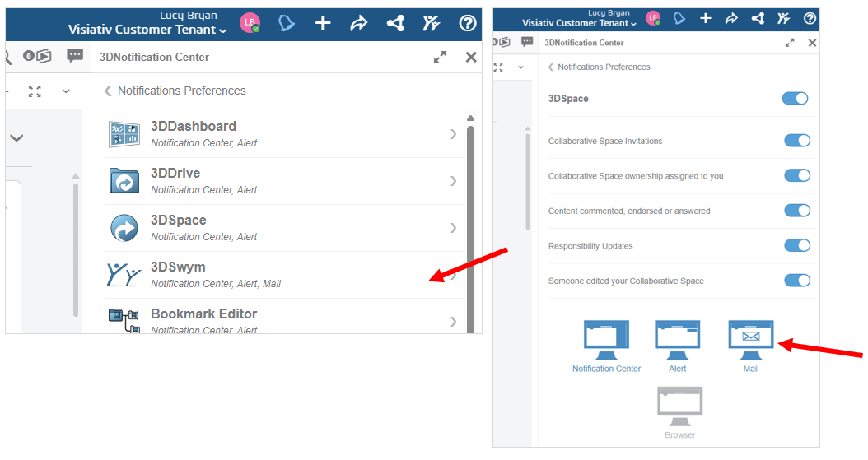Click the plus add icon in left window
The height and width of the screenshot is (460, 868).
(x=323, y=23)
